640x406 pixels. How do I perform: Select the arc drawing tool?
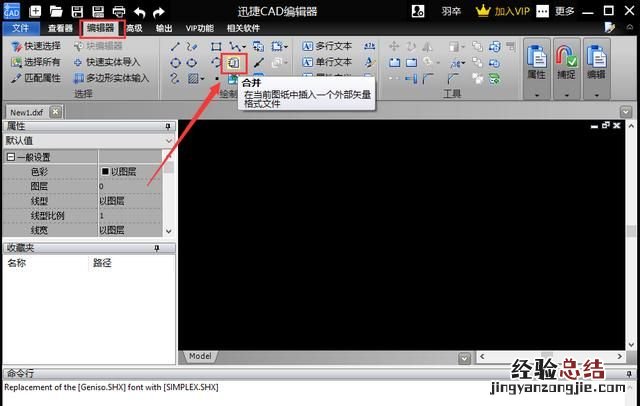point(216,62)
